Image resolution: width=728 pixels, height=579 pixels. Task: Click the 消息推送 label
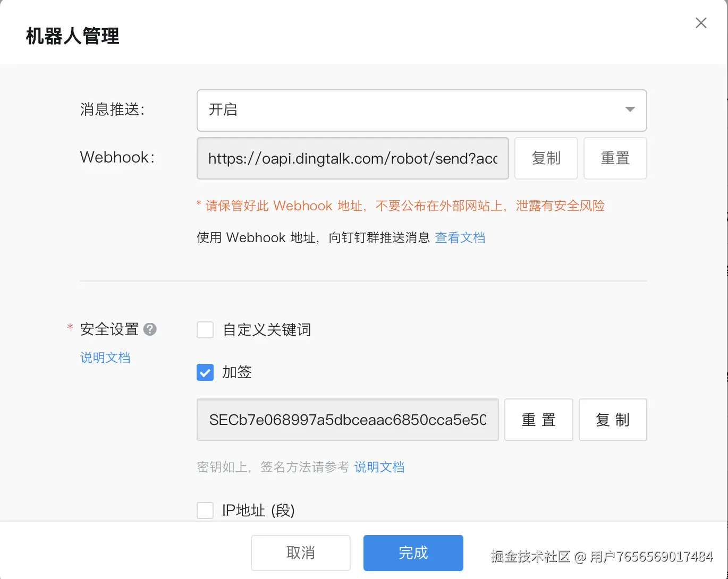click(x=113, y=109)
